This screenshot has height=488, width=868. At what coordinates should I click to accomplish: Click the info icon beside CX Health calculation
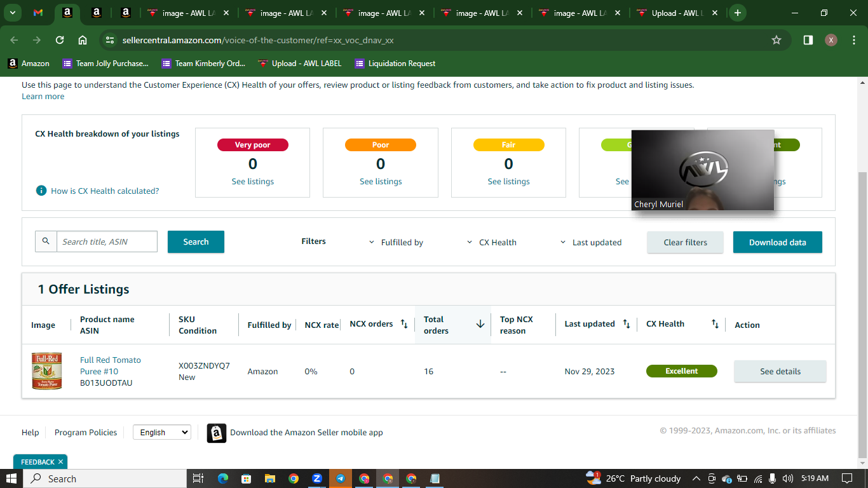click(x=41, y=191)
